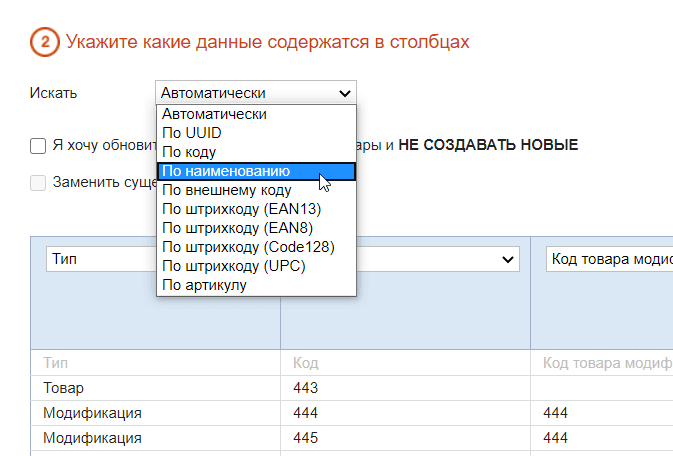This screenshot has height=456, width=673.
Task: Enable 'Я хочу обновить' checkbox
Action: (38, 146)
